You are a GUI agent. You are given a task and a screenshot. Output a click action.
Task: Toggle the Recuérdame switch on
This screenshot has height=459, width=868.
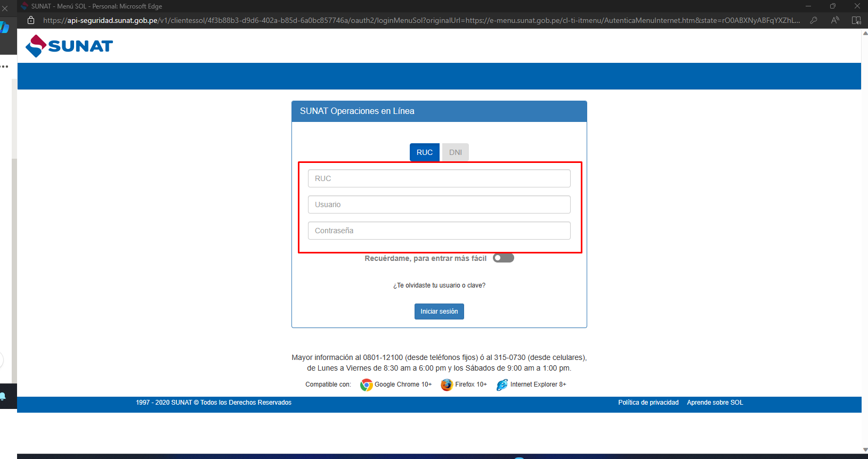(x=503, y=258)
